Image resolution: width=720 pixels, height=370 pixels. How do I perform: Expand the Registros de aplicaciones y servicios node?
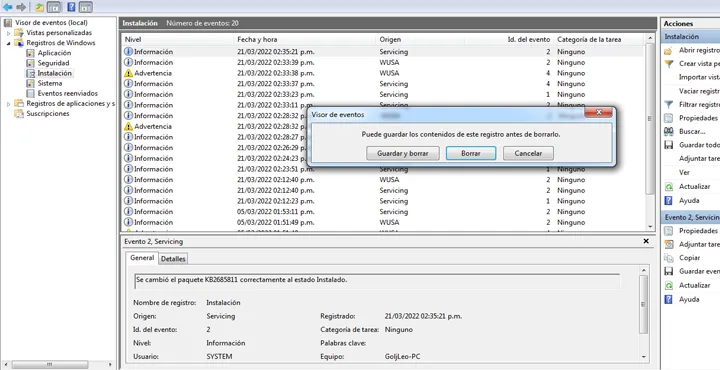click(8, 104)
